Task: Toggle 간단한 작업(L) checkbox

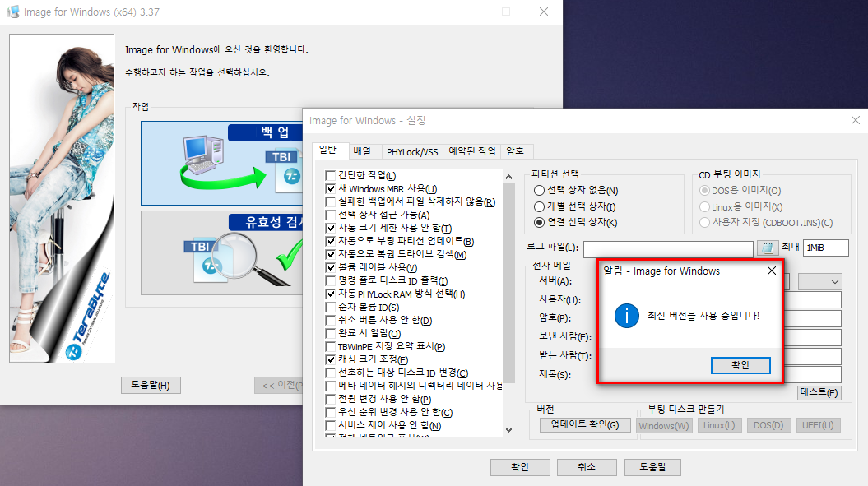Action: click(331, 175)
